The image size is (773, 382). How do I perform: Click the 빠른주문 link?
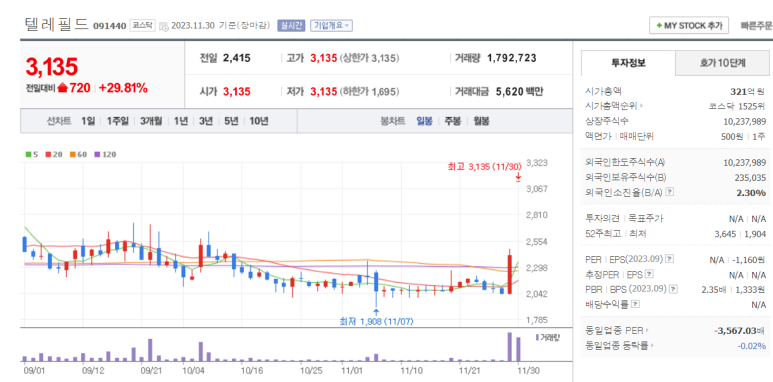[756, 26]
